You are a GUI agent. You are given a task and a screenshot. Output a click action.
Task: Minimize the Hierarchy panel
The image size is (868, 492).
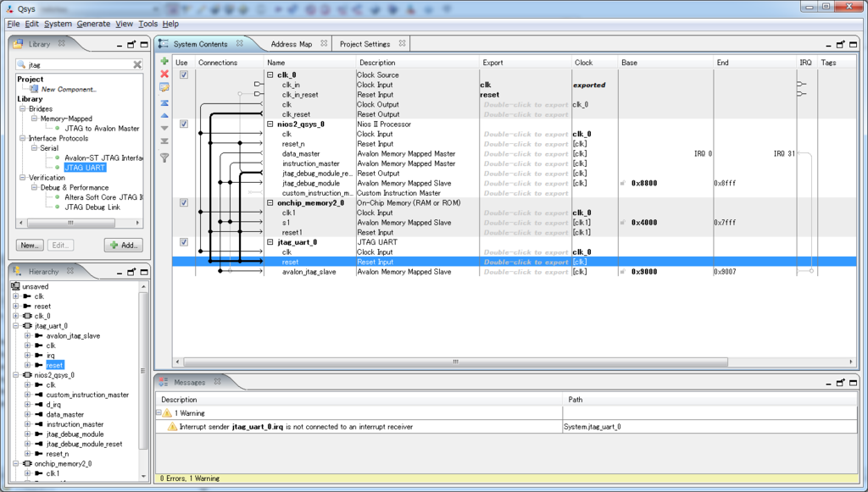pyautogui.click(x=120, y=273)
